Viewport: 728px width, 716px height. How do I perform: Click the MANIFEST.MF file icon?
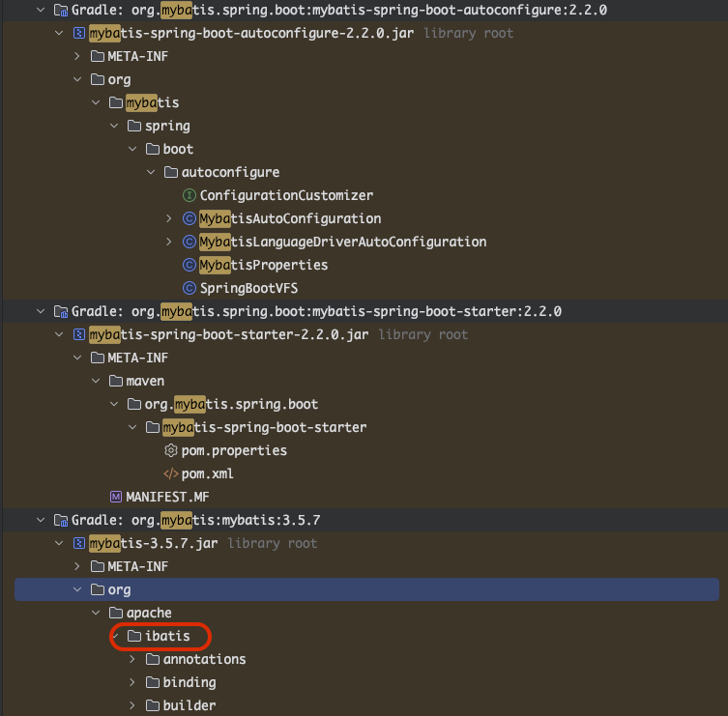(x=116, y=497)
